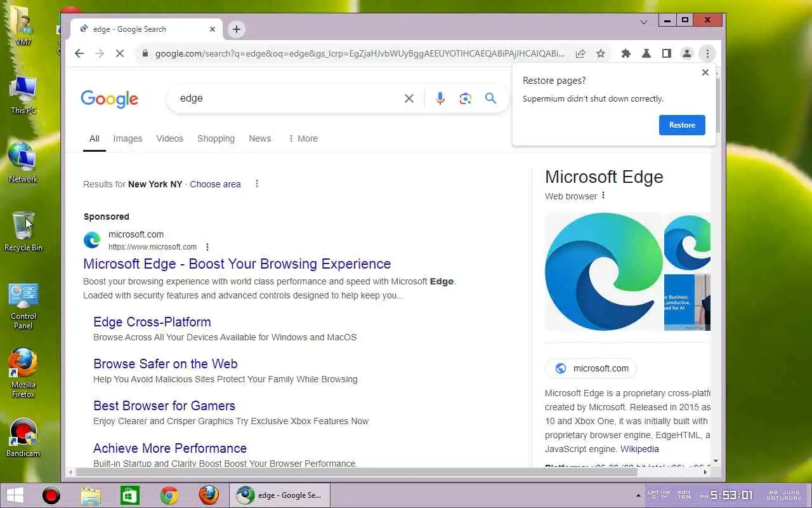Click into the search field containing 'edge'

click(x=285, y=98)
